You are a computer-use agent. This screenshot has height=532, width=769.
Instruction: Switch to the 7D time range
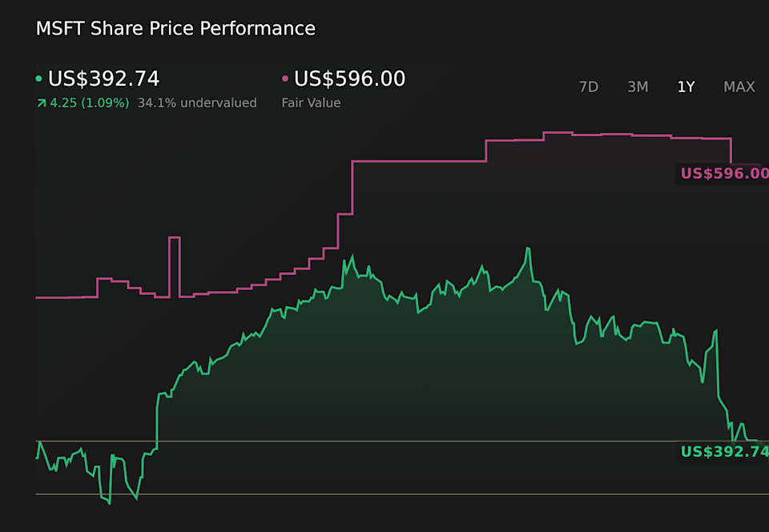(589, 87)
